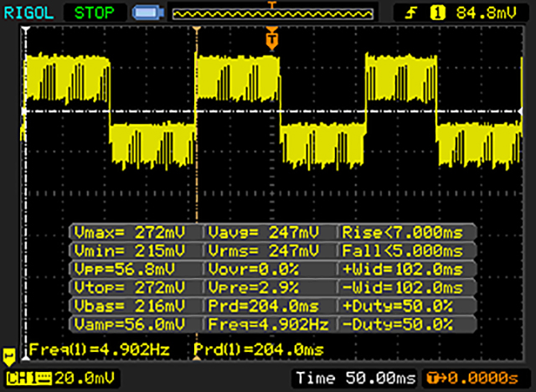Click the Vrms= 247mV measurement
Screen dimensions: 536x392
[x=264, y=250]
